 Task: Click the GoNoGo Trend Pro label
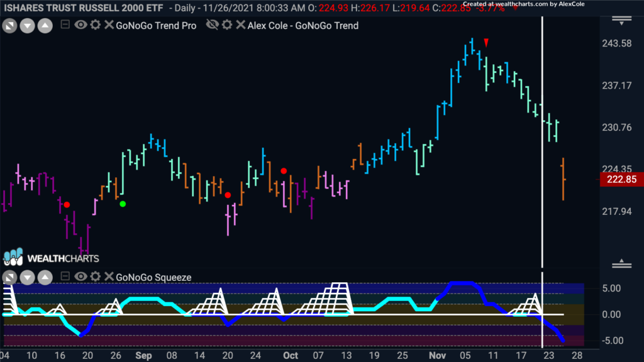click(156, 25)
